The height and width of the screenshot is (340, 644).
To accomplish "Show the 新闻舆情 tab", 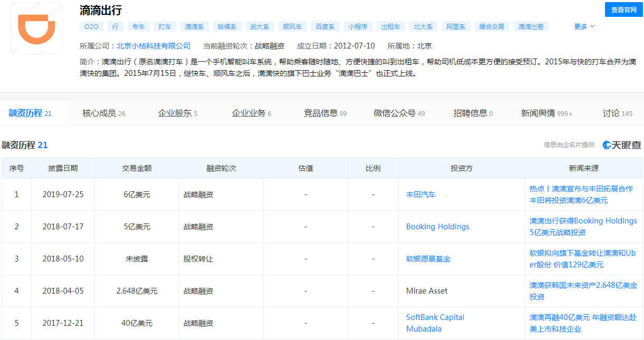I will tap(547, 113).
